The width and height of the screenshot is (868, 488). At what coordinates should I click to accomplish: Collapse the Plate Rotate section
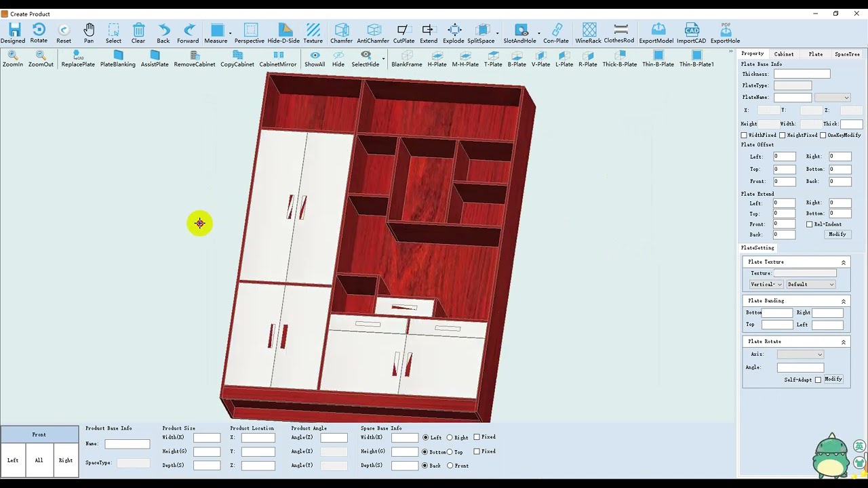844,342
